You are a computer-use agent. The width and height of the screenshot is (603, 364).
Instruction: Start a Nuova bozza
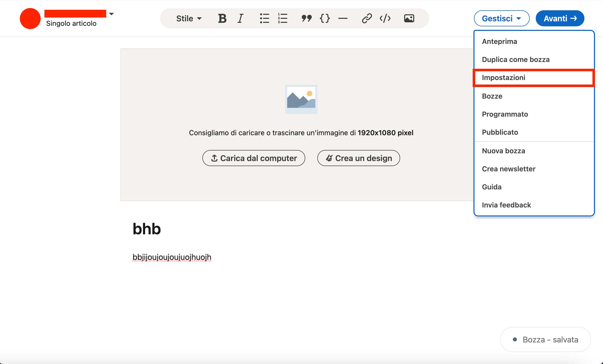click(x=534, y=151)
